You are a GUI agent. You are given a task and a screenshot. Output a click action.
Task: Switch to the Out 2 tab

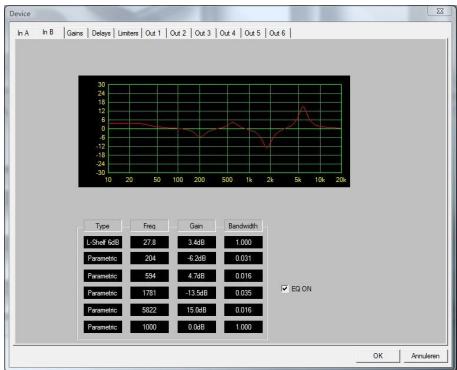coord(178,33)
